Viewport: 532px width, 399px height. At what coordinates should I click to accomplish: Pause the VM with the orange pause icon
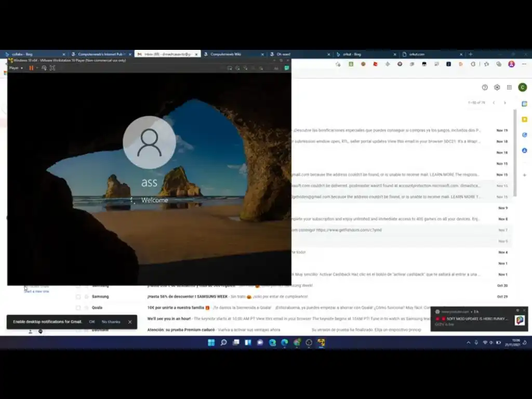(x=31, y=68)
